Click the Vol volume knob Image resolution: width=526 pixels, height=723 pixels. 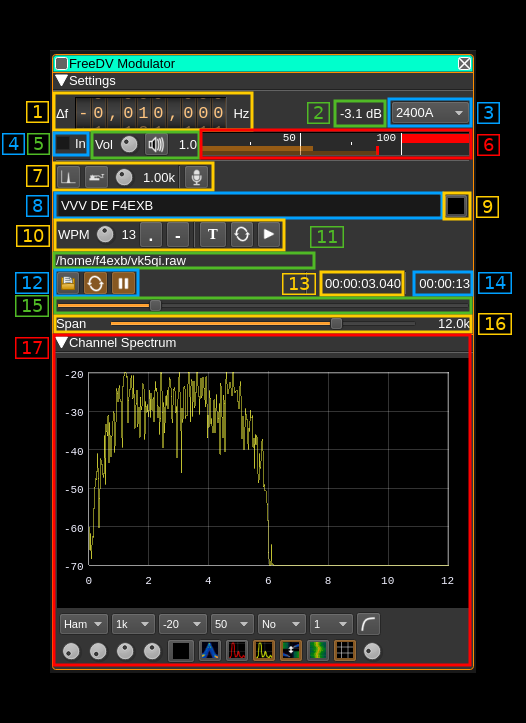tap(129, 144)
